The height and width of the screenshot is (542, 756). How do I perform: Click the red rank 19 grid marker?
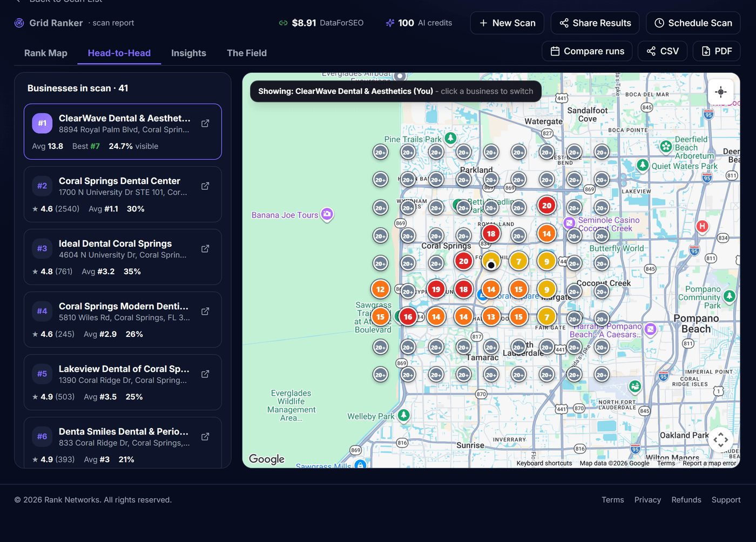(436, 289)
